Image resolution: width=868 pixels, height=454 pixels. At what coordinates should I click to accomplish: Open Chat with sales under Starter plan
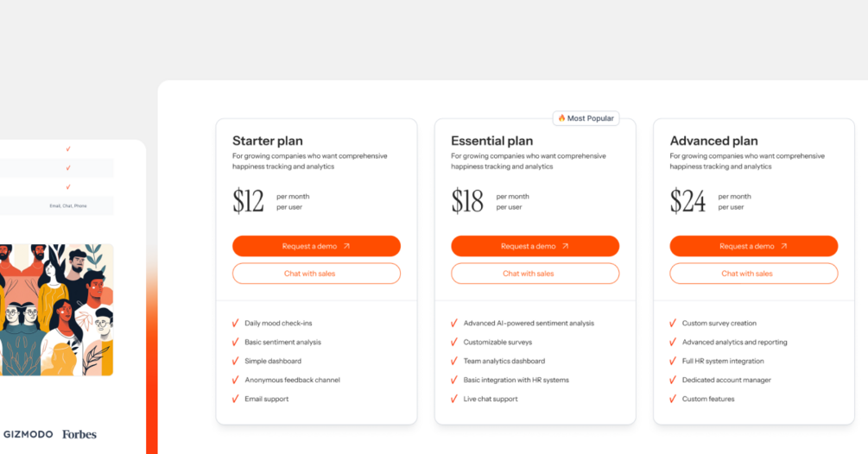(316, 274)
